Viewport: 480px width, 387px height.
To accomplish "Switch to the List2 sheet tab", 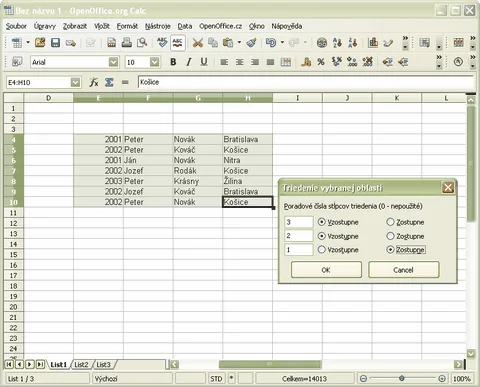I will click(81, 365).
